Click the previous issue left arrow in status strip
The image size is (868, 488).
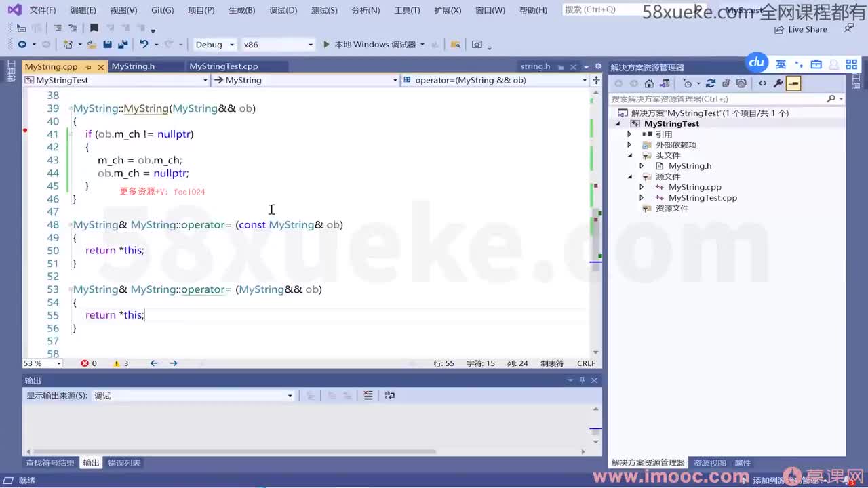[x=154, y=363]
